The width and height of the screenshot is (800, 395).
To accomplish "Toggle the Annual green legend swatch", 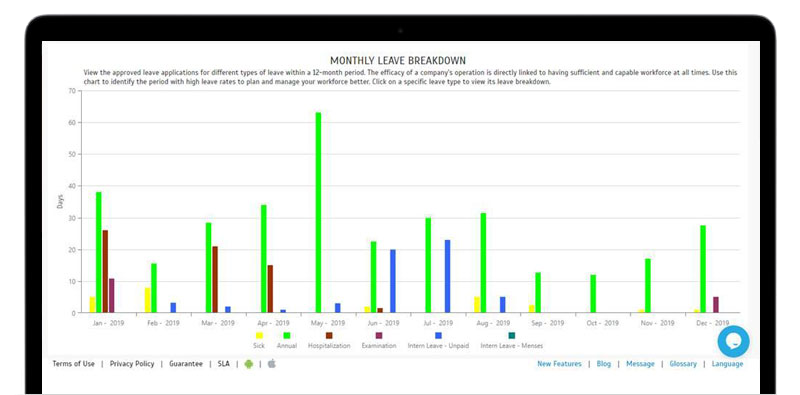I will tap(287, 335).
